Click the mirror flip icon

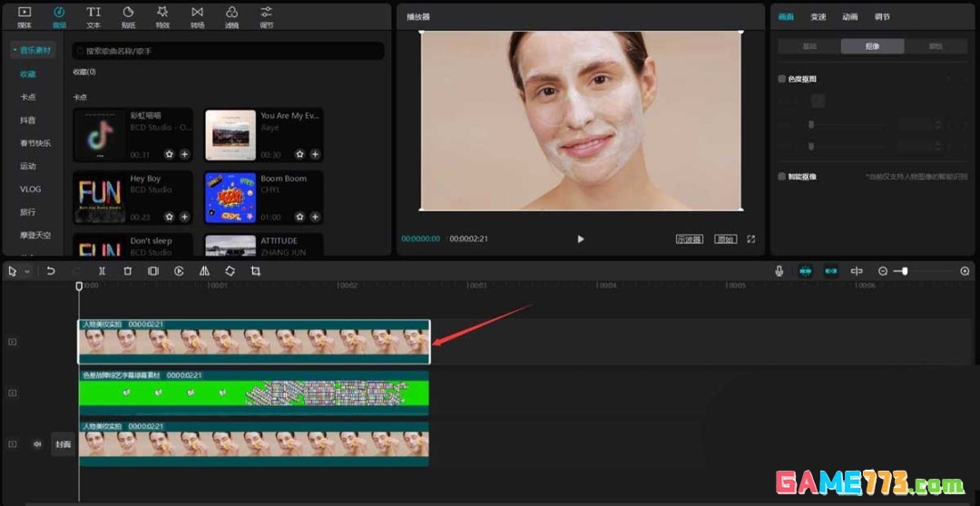[204, 271]
